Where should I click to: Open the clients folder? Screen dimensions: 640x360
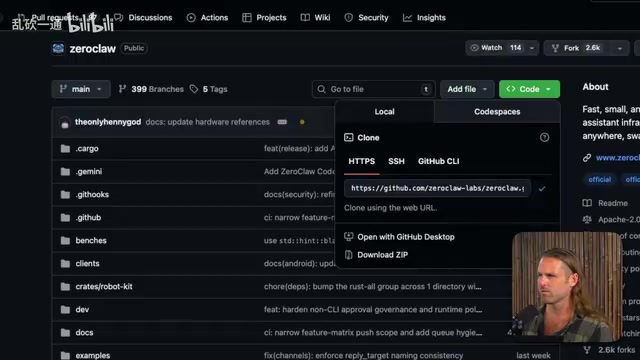point(87,263)
